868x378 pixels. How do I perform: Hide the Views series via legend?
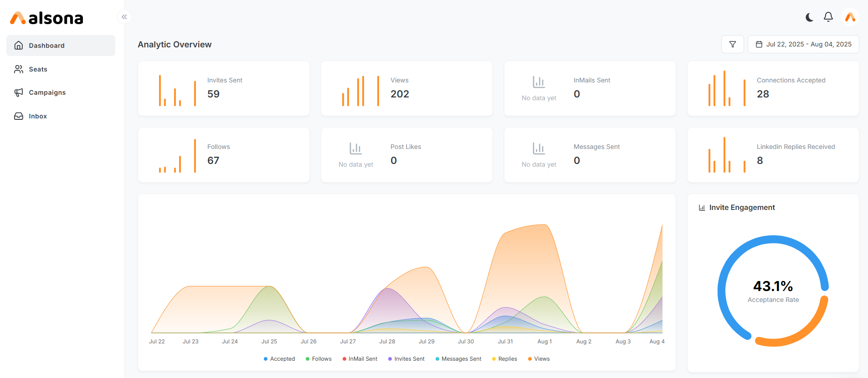(539, 359)
